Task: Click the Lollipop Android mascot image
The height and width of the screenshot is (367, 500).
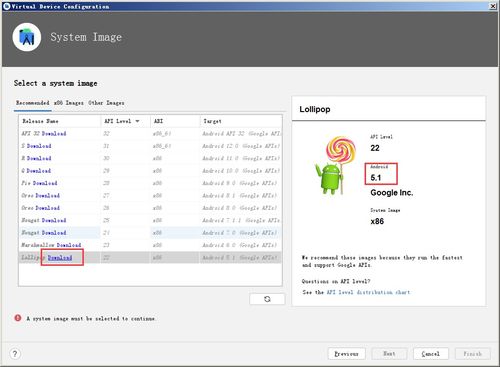Action: coord(335,165)
